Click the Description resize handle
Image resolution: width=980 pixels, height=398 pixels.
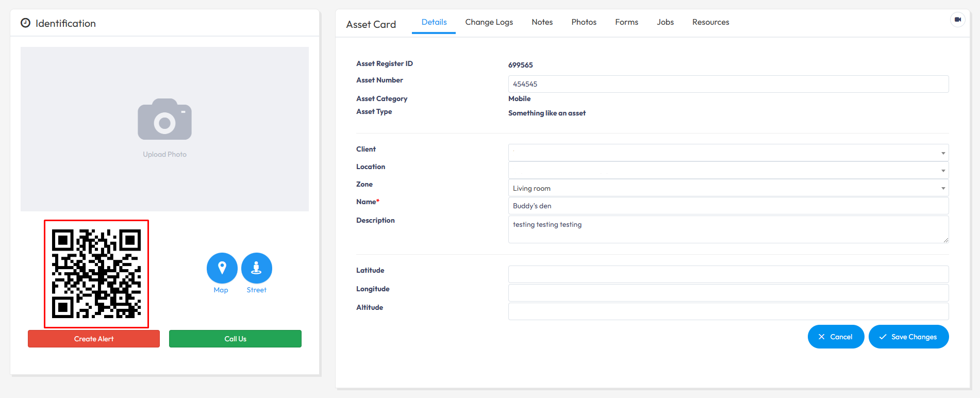click(946, 240)
